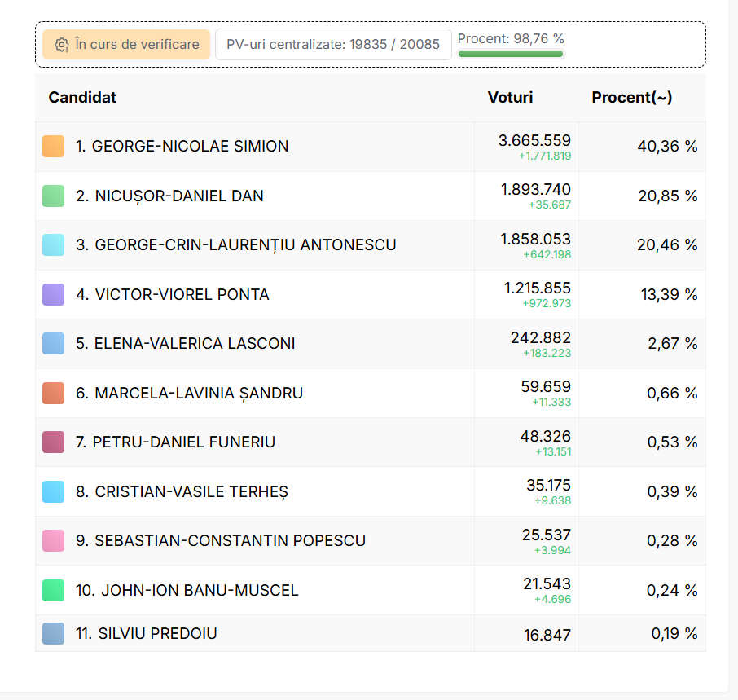Click the Voturi column header
Viewport: 738px width, 700px height.
[510, 98]
